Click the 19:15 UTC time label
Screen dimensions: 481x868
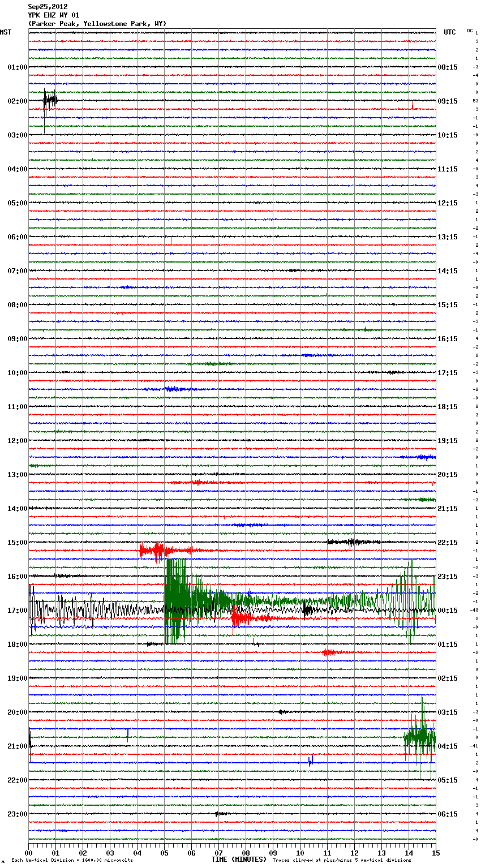448,441
